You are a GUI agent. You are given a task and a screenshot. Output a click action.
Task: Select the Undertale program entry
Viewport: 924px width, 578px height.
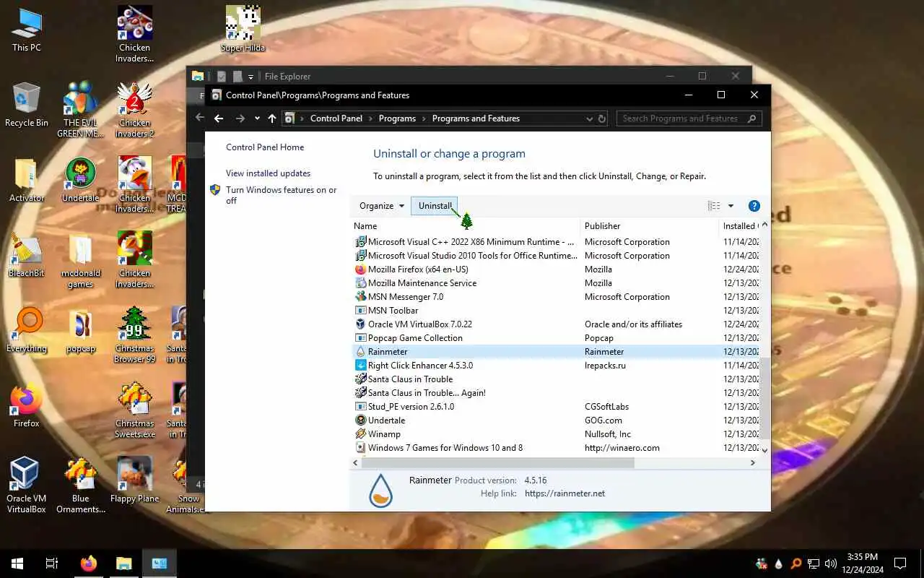[556, 420]
